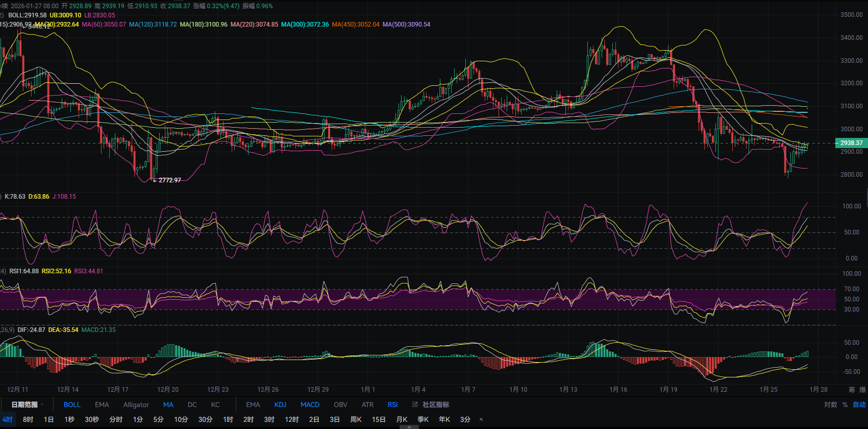Toggle the RSI sub-indicator
Viewport: 868px width, 429px height.
pyautogui.click(x=392, y=404)
